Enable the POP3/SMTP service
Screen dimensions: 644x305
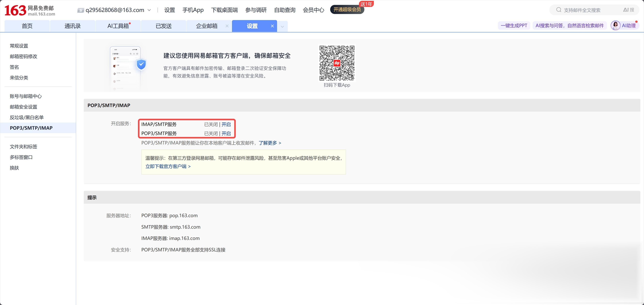(226, 133)
